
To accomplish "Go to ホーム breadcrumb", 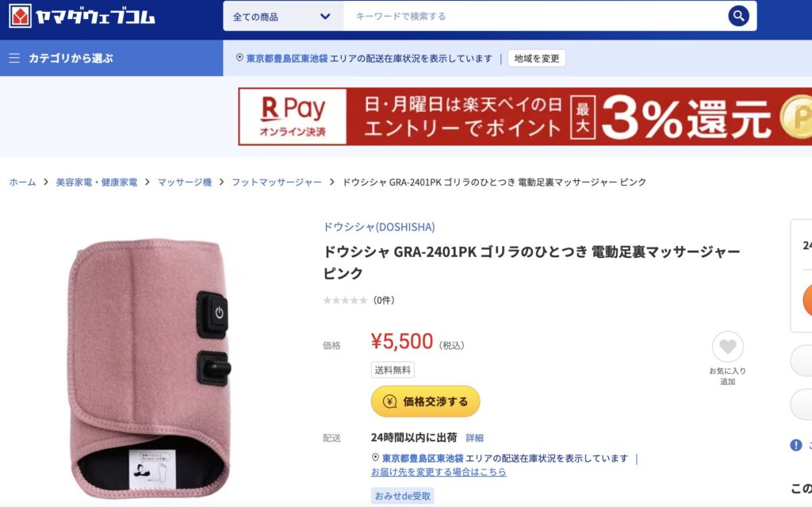I will click(x=23, y=182).
